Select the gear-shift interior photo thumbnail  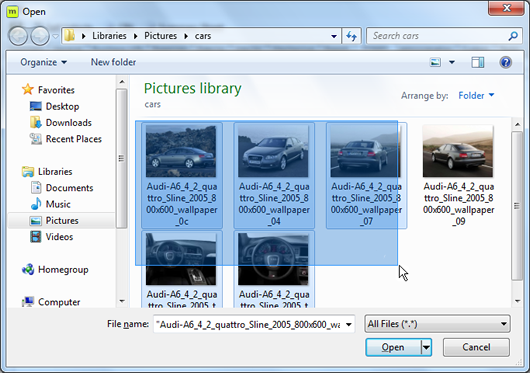coord(181,259)
